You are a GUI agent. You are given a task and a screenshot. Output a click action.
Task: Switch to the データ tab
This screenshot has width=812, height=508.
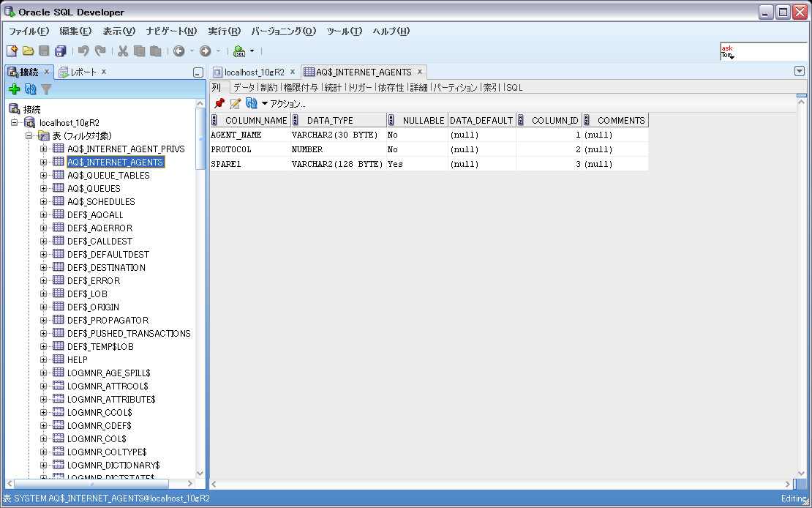click(244, 88)
